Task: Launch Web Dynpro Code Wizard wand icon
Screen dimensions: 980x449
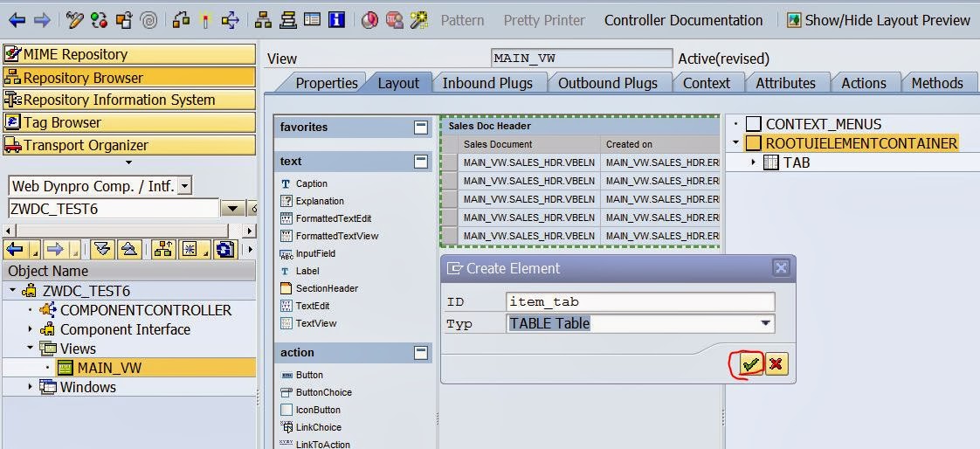Action: pos(418,21)
